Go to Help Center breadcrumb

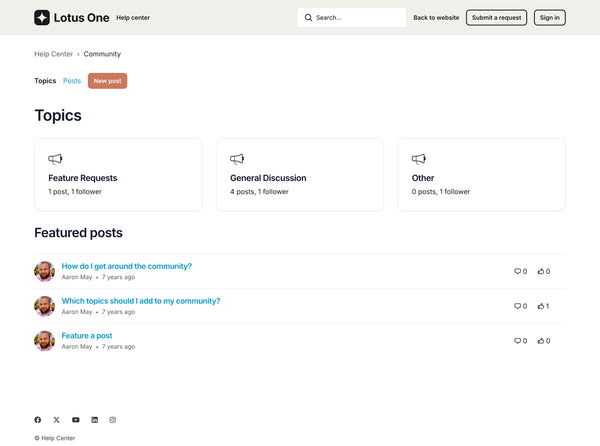(x=54, y=54)
